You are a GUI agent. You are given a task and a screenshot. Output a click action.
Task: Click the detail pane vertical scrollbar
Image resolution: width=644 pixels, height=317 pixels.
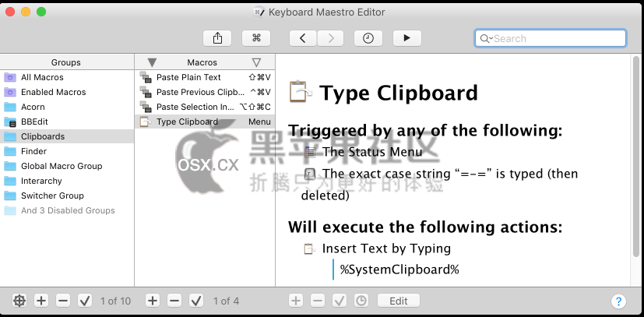pos(635,156)
